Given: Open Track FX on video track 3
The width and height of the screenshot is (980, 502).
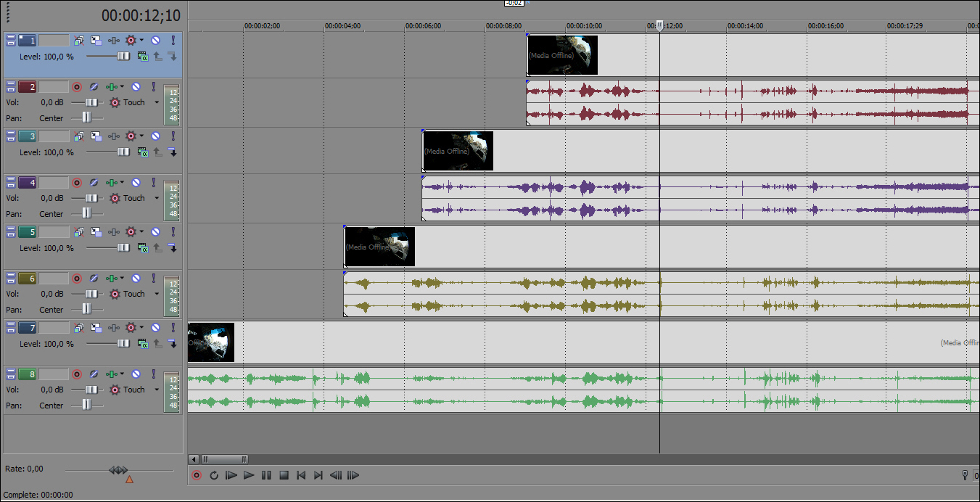Looking at the screenshot, I should coord(112,136).
